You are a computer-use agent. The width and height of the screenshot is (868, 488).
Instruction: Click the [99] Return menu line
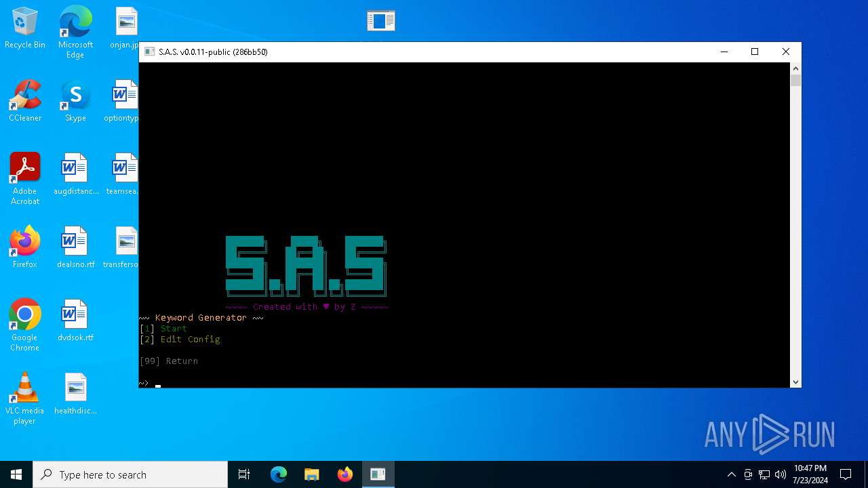[169, 361]
